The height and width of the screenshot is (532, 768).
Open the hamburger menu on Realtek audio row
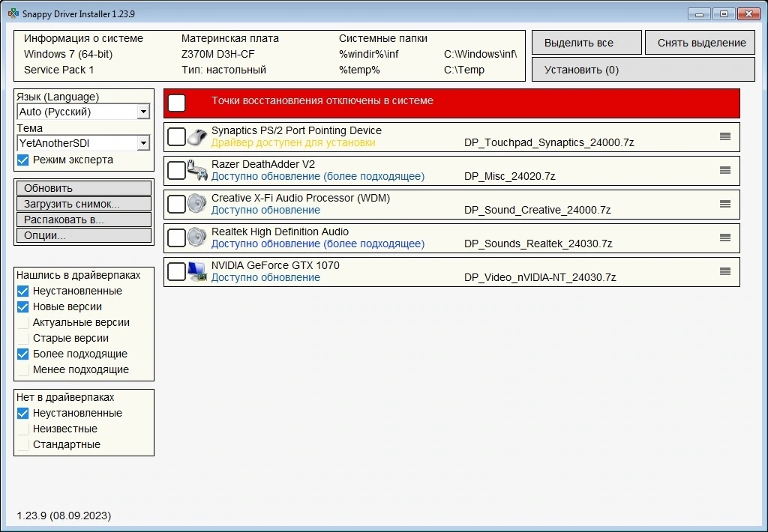point(725,238)
